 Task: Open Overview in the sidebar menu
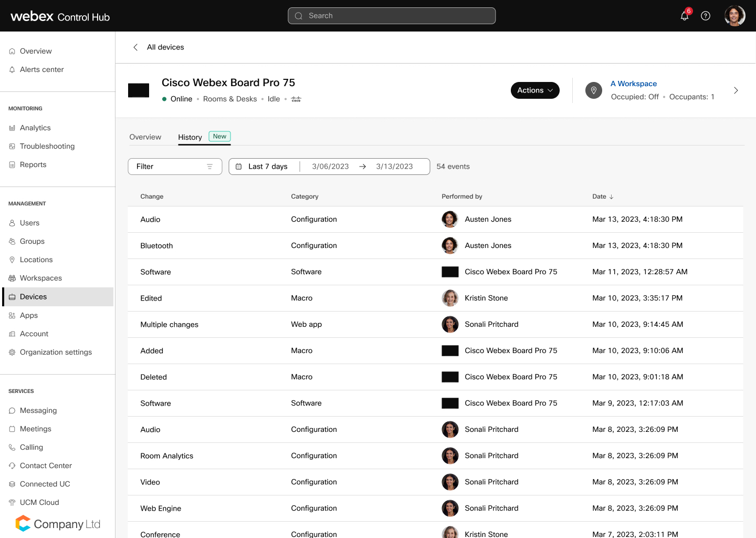coord(36,51)
